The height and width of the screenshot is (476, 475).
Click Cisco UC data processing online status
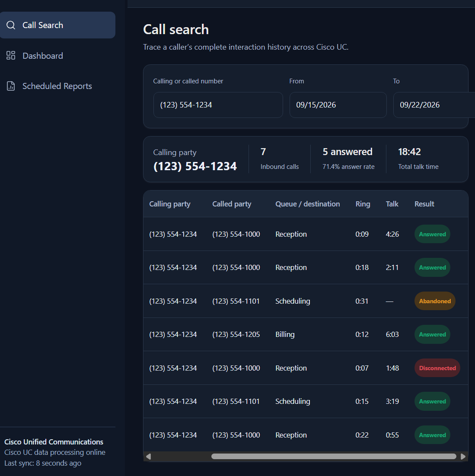coord(54,452)
